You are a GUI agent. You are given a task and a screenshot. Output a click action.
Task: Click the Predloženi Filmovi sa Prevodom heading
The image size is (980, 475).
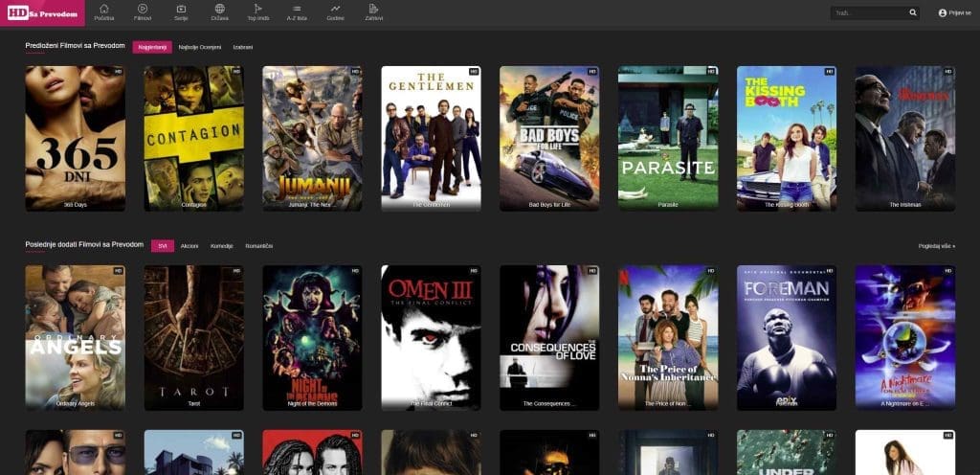point(75,46)
